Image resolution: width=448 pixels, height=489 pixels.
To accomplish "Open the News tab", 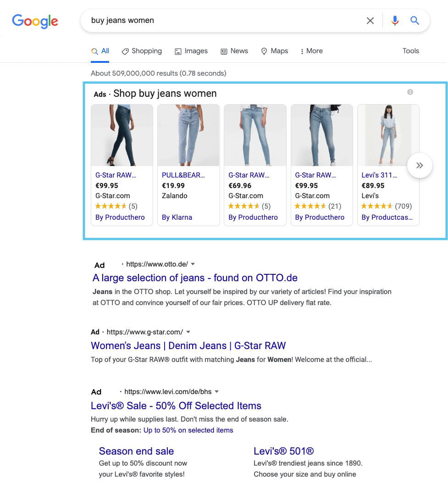I will pos(234,51).
